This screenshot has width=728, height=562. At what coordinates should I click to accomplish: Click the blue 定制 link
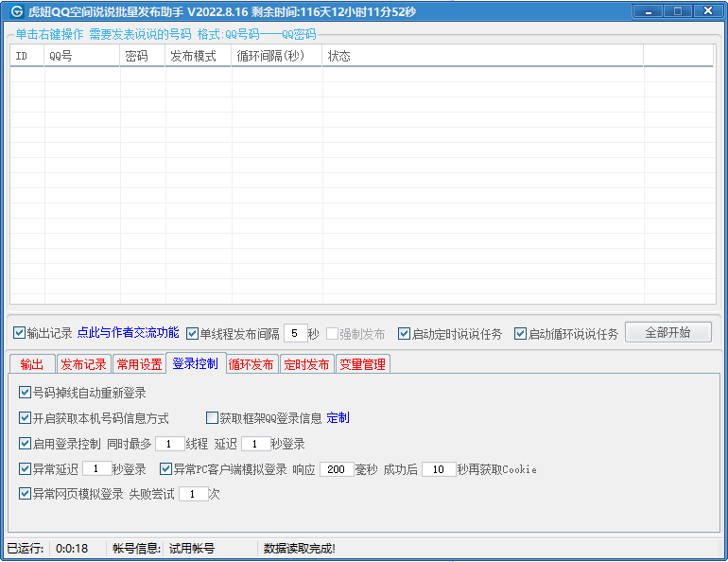click(x=338, y=418)
